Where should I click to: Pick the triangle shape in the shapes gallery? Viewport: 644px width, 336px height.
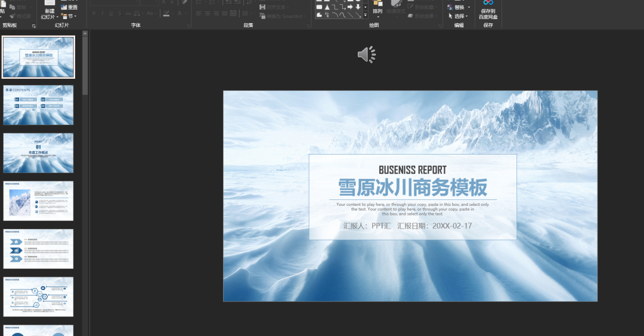327,7
